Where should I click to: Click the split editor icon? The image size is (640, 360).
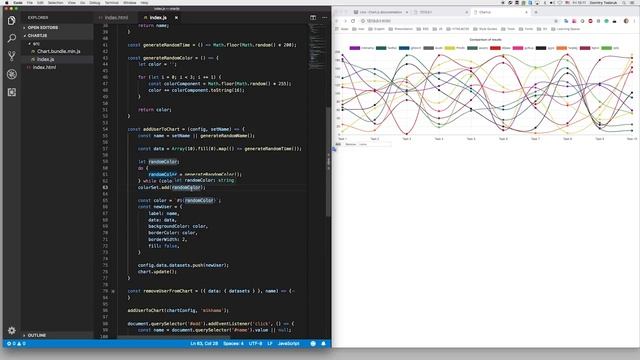pos(313,18)
